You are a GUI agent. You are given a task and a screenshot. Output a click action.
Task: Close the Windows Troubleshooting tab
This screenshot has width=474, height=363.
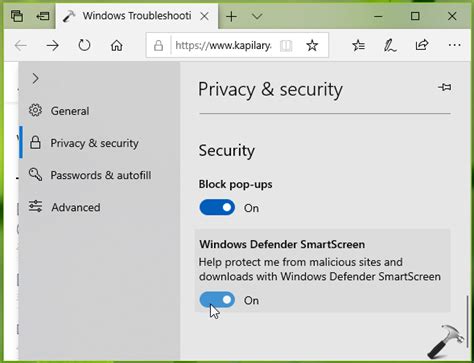[x=204, y=16]
